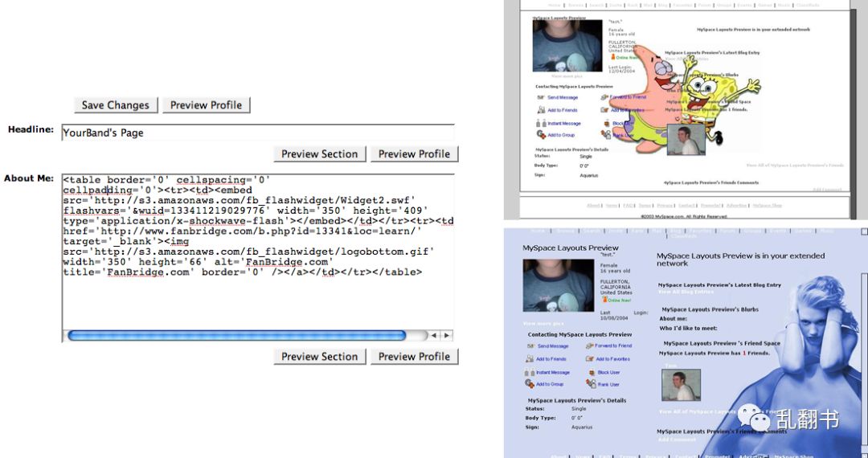Click Online Now icon in blue preview
The height and width of the screenshot is (458, 868).
604,300
